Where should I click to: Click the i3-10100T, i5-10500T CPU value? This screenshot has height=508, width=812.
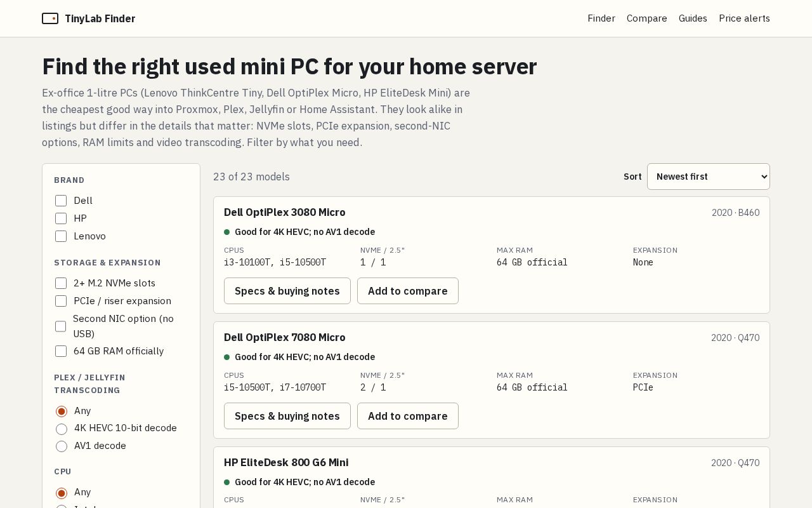275,262
